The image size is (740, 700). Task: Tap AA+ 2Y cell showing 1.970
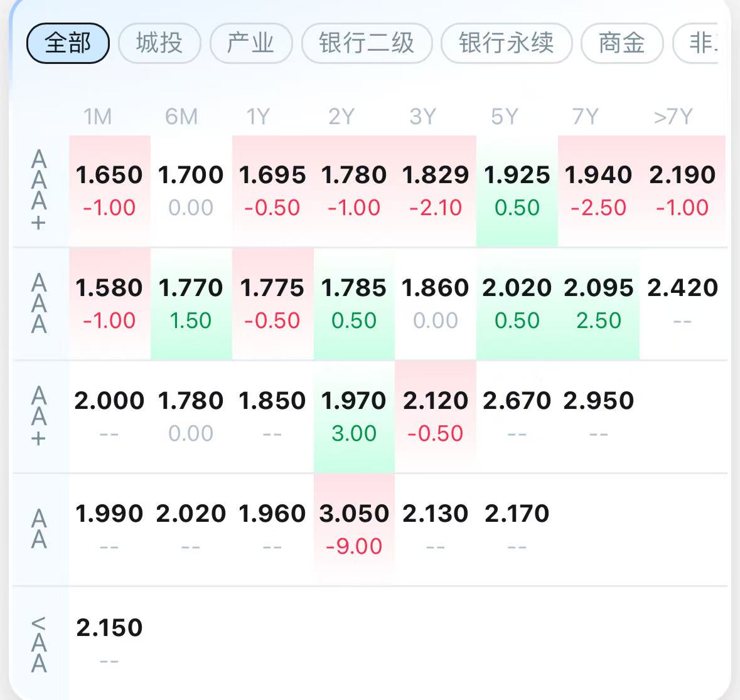click(354, 417)
